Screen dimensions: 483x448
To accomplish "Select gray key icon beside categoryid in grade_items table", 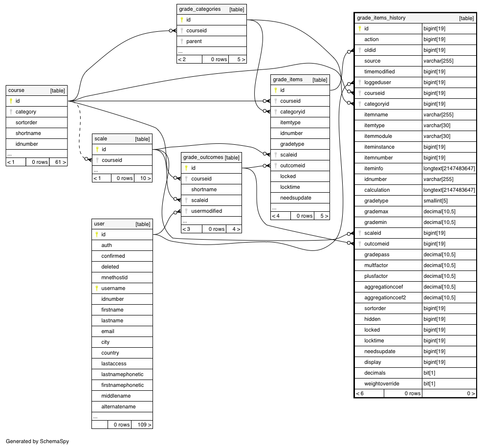I will [276, 112].
